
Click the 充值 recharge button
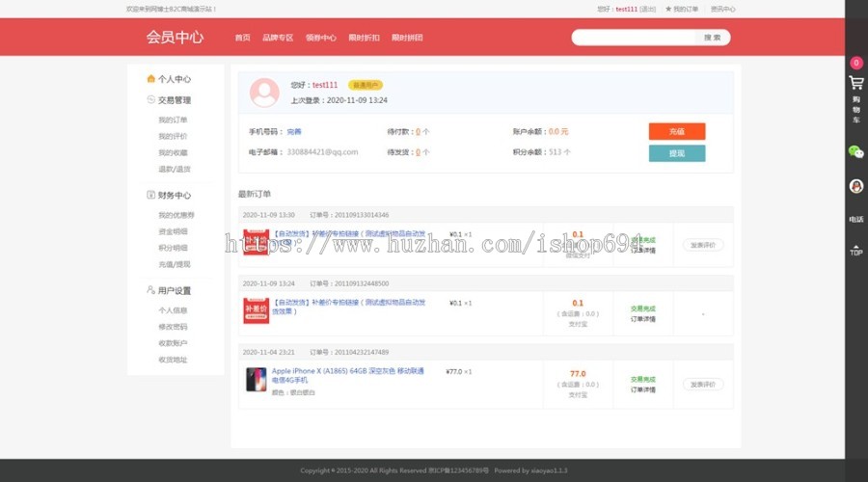(677, 132)
